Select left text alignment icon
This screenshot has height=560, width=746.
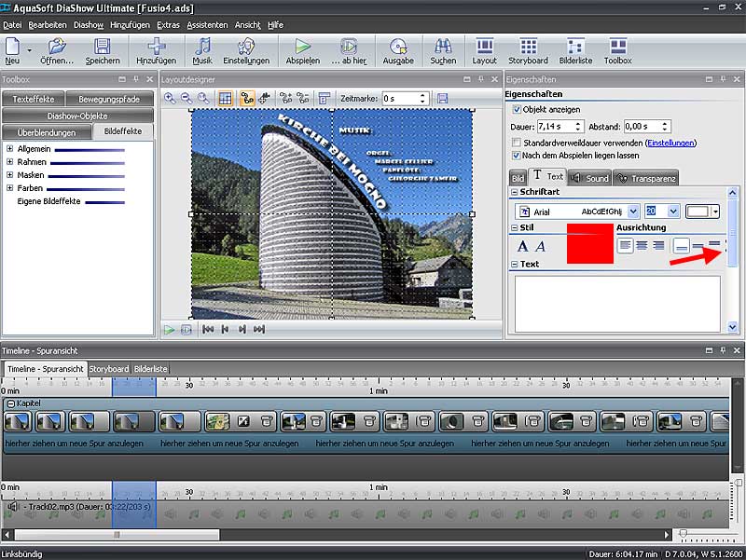pos(626,245)
